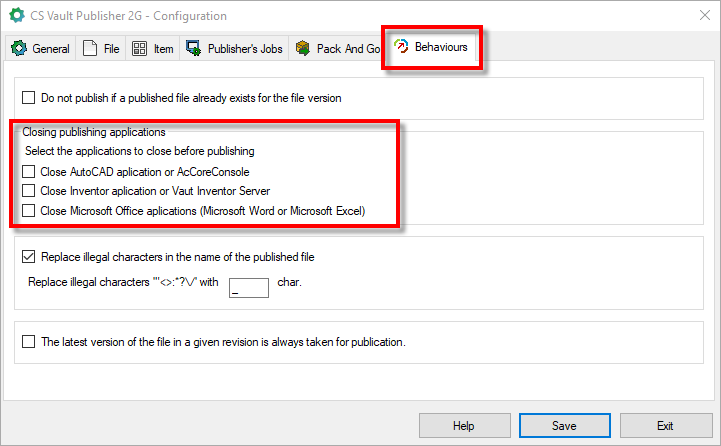This screenshot has width=721, height=446.
Task: Save the configuration with the Save button
Action: tap(563, 425)
